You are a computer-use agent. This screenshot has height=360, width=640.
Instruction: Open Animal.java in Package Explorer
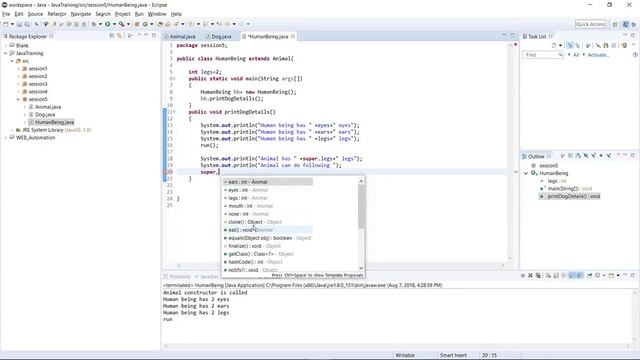point(48,107)
